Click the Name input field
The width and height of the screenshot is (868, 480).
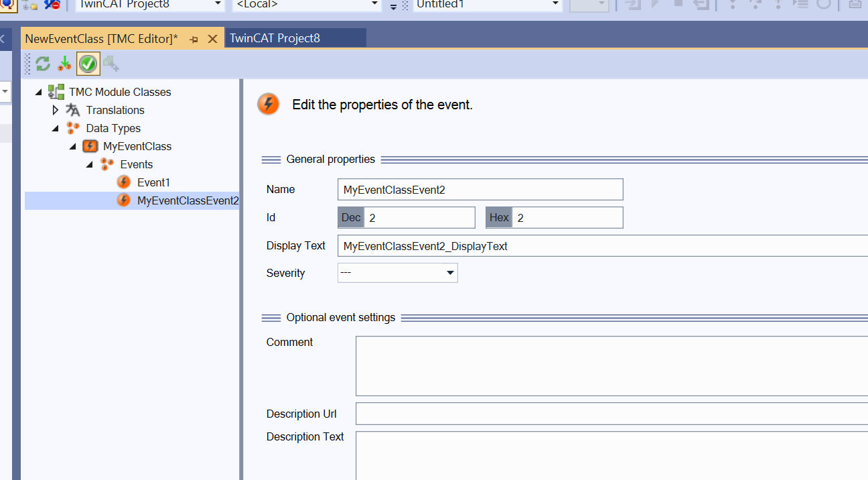pos(480,190)
